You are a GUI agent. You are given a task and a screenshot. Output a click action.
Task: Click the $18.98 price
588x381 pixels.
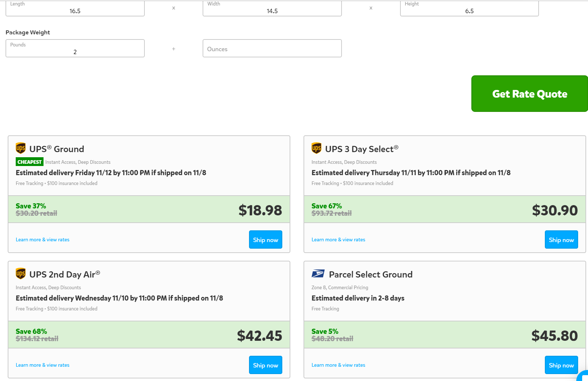pyautogui.click(x=260, y=210)
